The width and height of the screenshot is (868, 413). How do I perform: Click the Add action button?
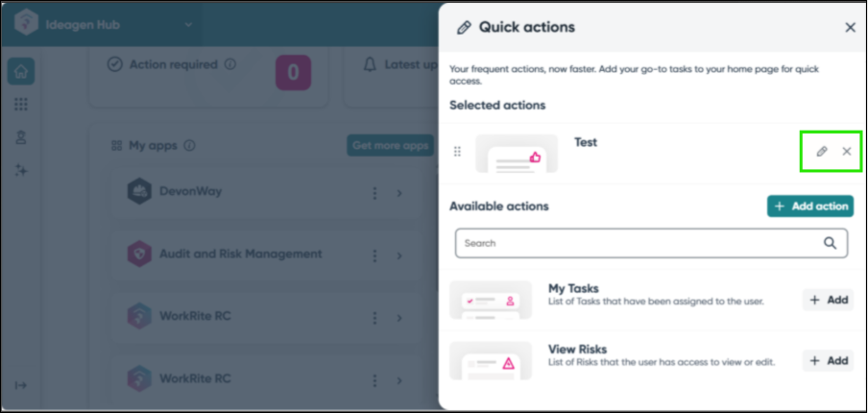(810, 206)
